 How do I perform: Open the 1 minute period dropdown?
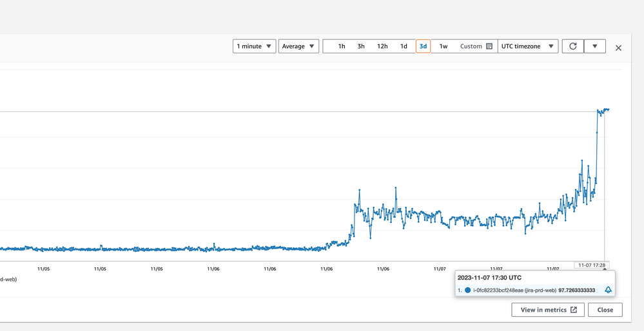tap(254, 46)
